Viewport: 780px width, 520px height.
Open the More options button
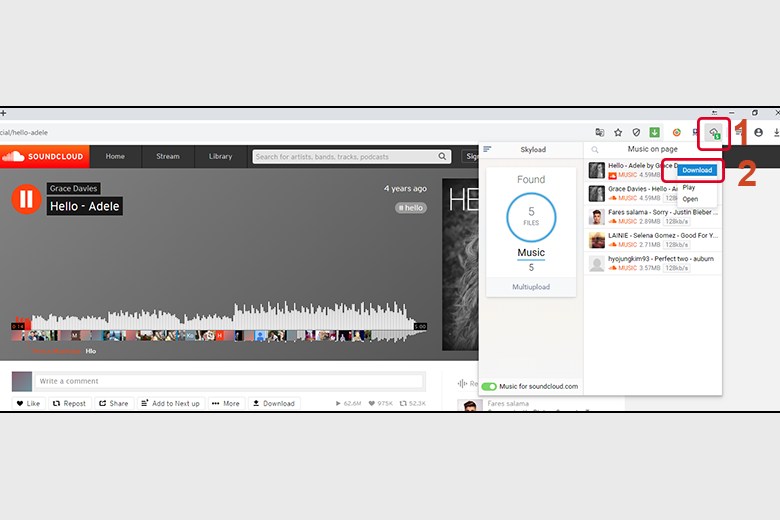pyautogui.click(x=226, y=403)
